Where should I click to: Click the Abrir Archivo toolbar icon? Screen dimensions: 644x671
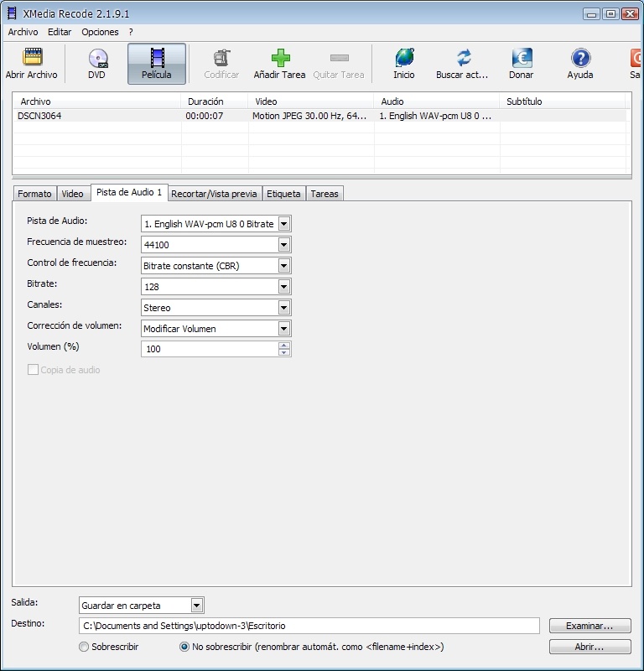[32, 58]
